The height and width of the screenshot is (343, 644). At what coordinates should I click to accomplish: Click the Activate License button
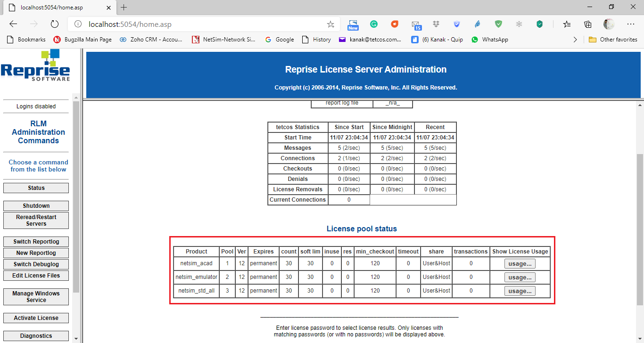(36, 318)
